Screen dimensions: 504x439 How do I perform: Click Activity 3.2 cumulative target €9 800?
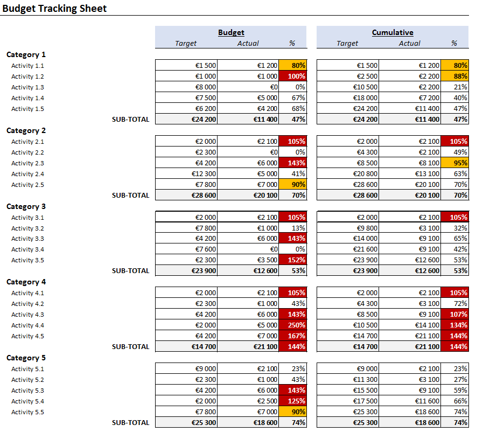click(348, 228)
